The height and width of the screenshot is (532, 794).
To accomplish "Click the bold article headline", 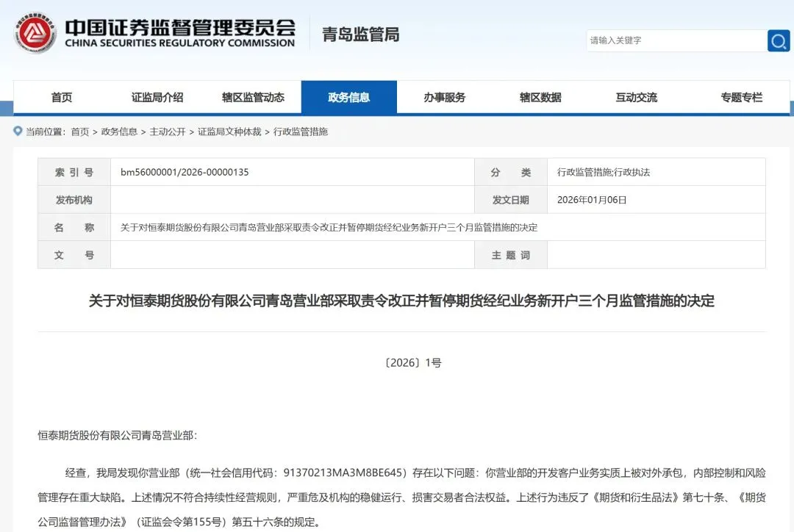I will coord(401,301).
